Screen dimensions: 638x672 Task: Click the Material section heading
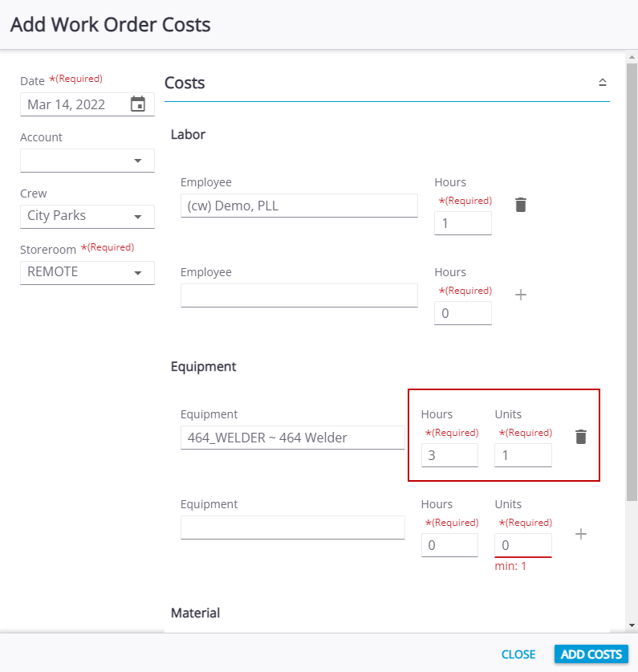pos(195,613)
